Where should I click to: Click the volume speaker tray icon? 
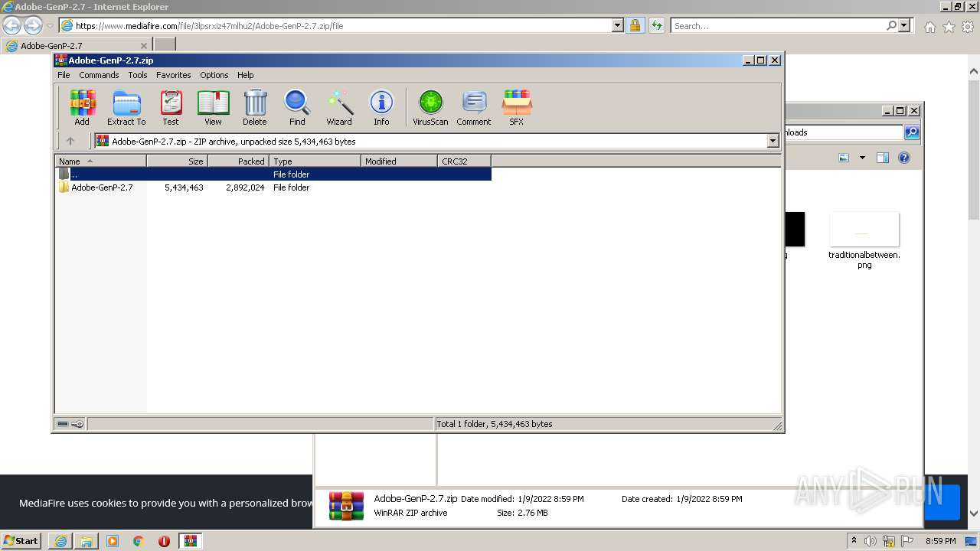point(870,541)
